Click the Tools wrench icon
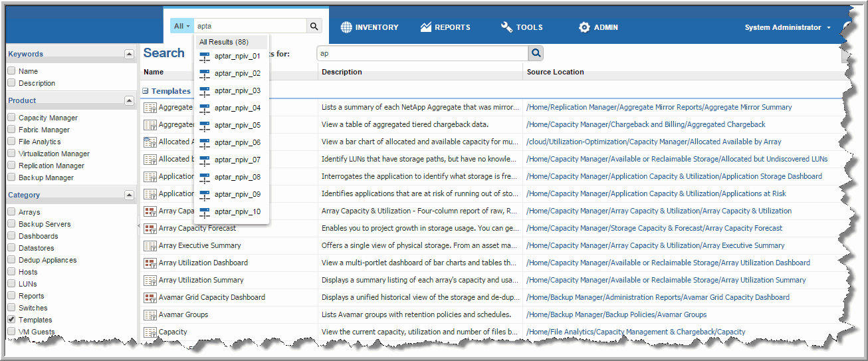 point(506,27)
